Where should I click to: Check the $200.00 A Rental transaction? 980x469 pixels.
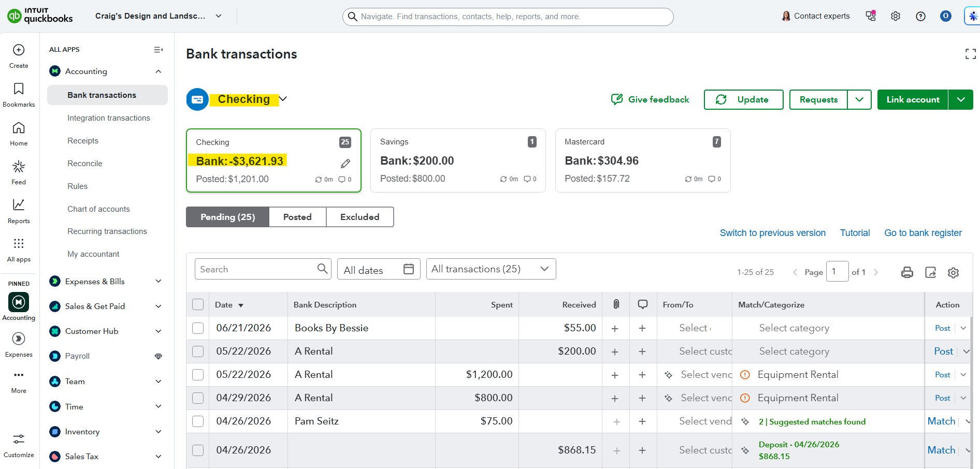(x=198, y=351)
